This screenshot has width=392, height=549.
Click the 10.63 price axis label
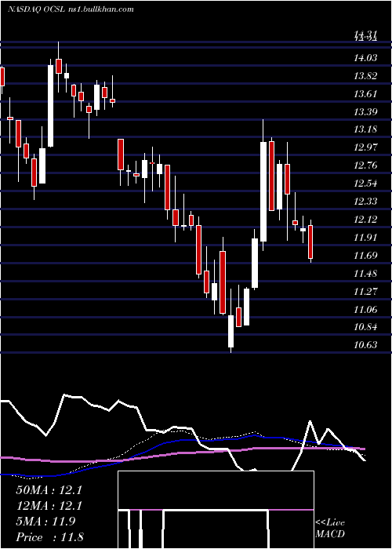coord(365,345)
